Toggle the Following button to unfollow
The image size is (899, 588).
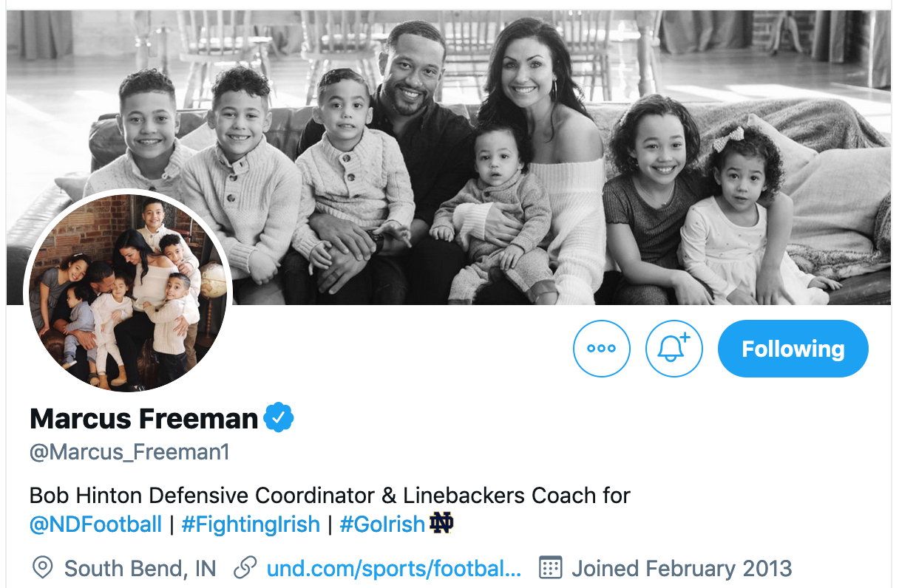793,349
